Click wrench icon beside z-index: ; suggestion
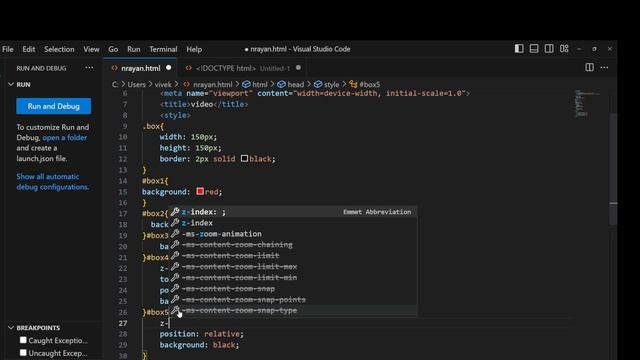Image resolution: width=640 pixels, height=360 pixels. (175, 212)
